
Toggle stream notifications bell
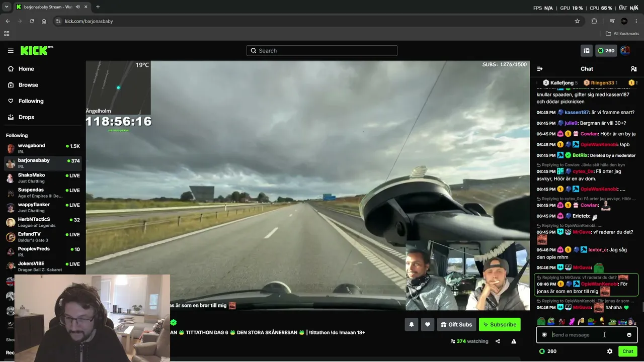tap(411, 325)
